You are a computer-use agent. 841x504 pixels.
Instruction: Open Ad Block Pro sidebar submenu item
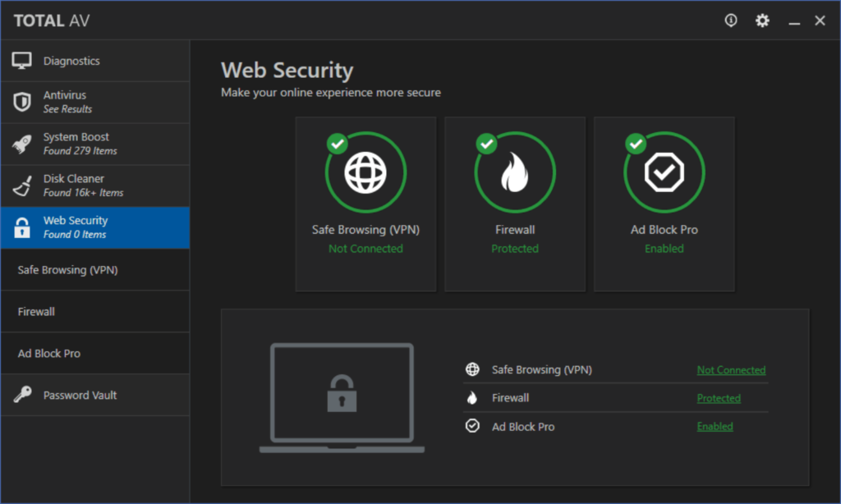tap(95, 353)
